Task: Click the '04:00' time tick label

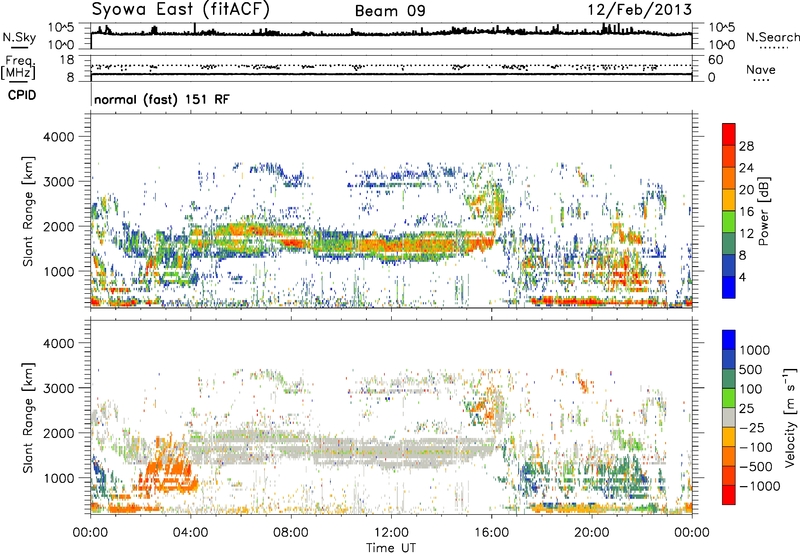Action: pos(190,533)
